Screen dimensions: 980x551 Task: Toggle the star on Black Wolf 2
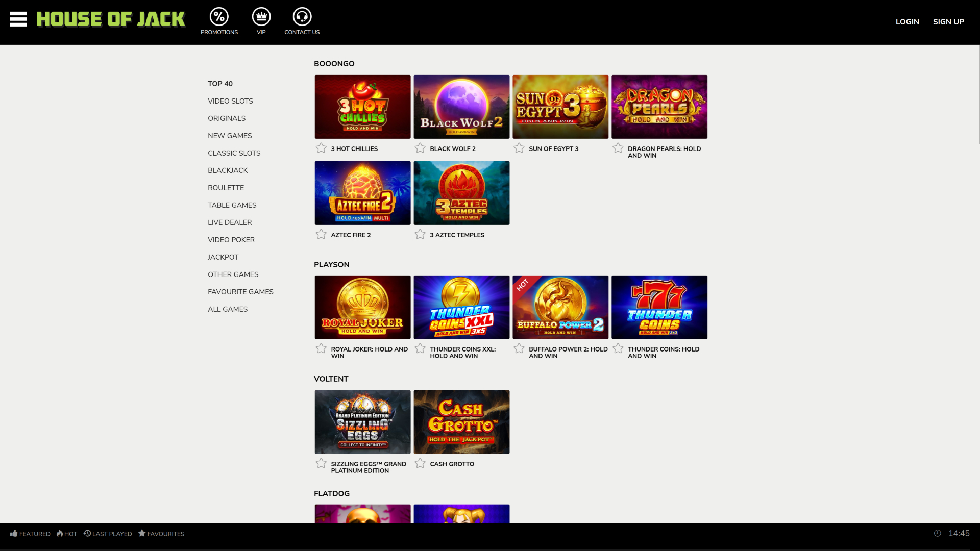(x=420, y=147)
